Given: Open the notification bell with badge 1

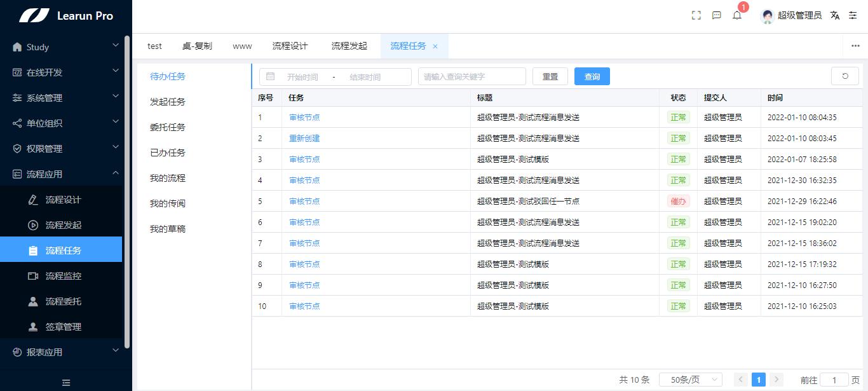Looking at the screenshot, I should (737, 16).
